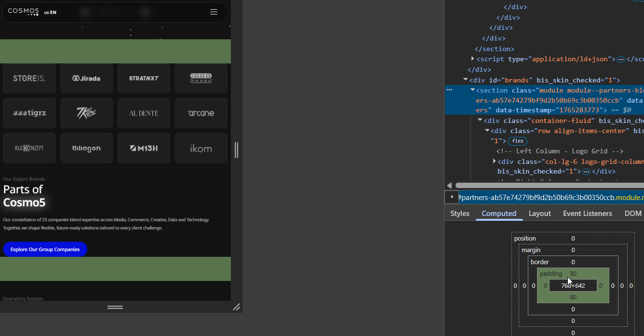
Task: Select the position label in box model
Action: (x=525, y=239)
